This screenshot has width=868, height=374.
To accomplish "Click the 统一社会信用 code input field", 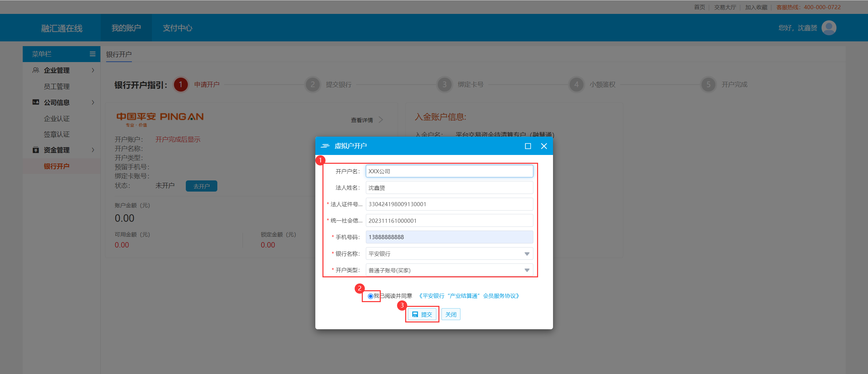I will 449,220.
